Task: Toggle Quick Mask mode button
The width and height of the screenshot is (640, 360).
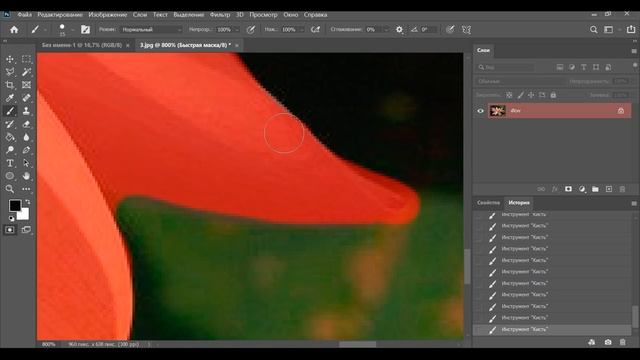Action: [10, 230]
